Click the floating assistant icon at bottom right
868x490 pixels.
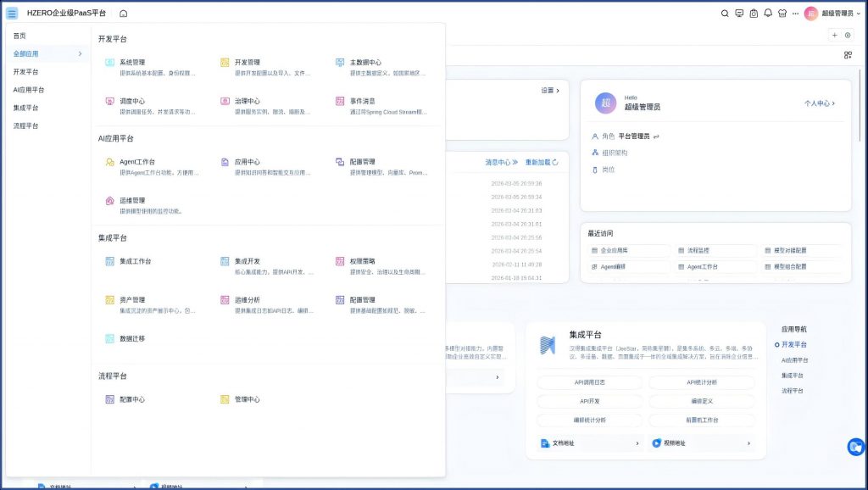tap(856, 447)
